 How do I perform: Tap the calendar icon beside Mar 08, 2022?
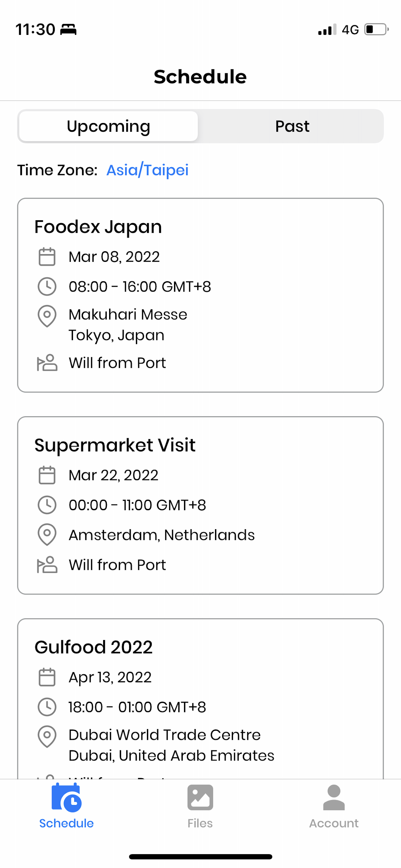(x=47, y=257)
